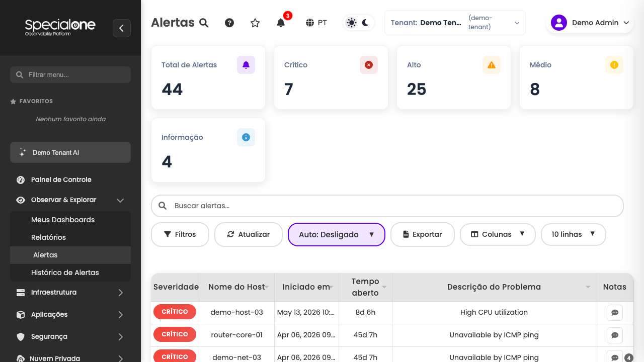Click the router-core-01 host name
This screenshot has width=644, height=362.
237,335
